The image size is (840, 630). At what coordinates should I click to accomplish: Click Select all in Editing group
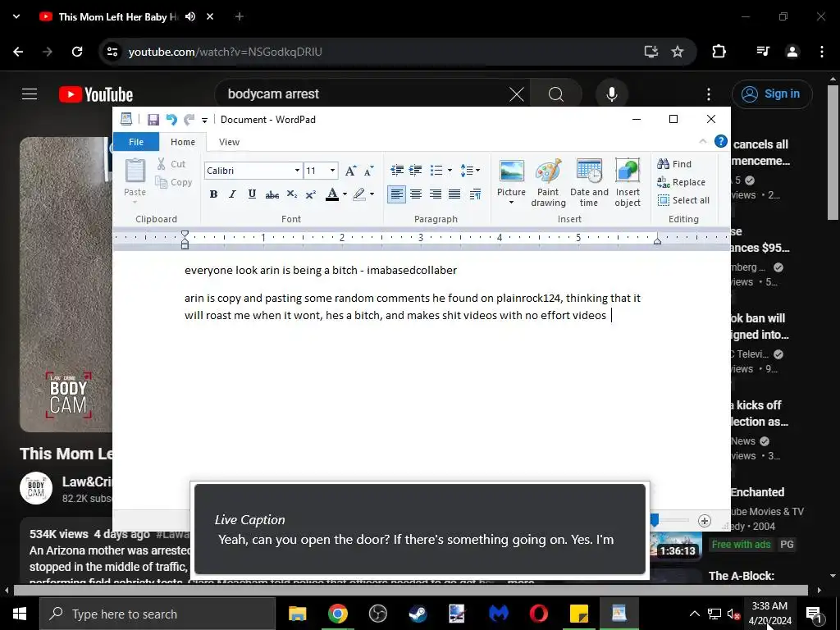click(683, 200)
